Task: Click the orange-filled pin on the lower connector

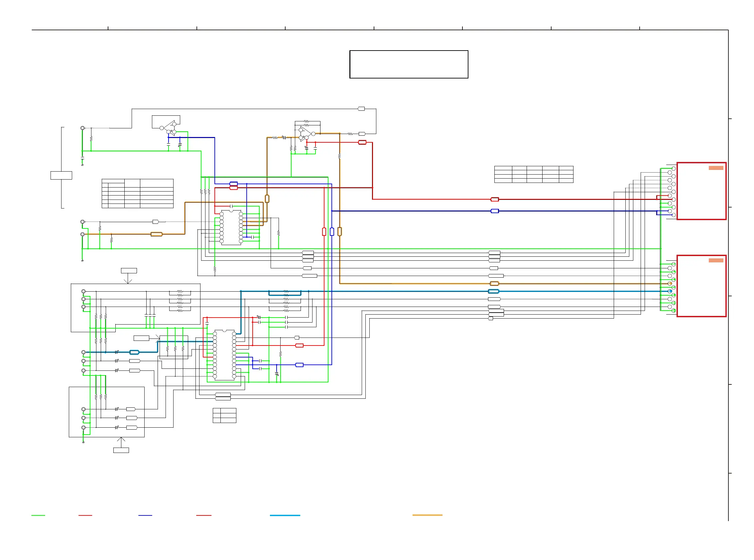Action: point(670,283)
